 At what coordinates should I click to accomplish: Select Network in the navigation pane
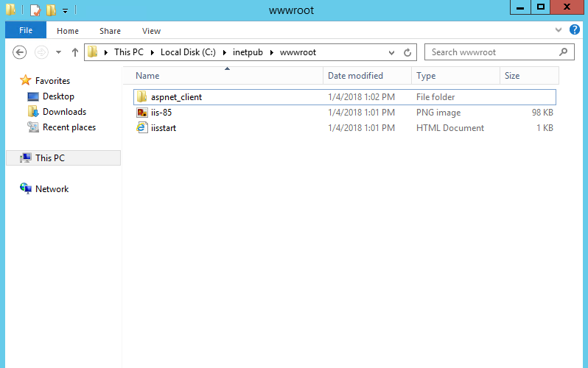pyautogui.click(x=52, y=189)
